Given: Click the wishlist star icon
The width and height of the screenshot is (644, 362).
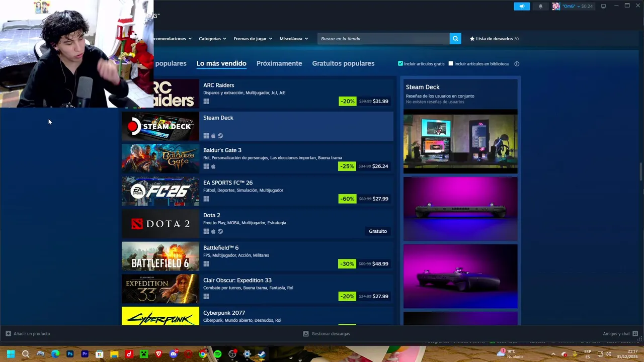Looking at the screenshot, I should [472, 39].
